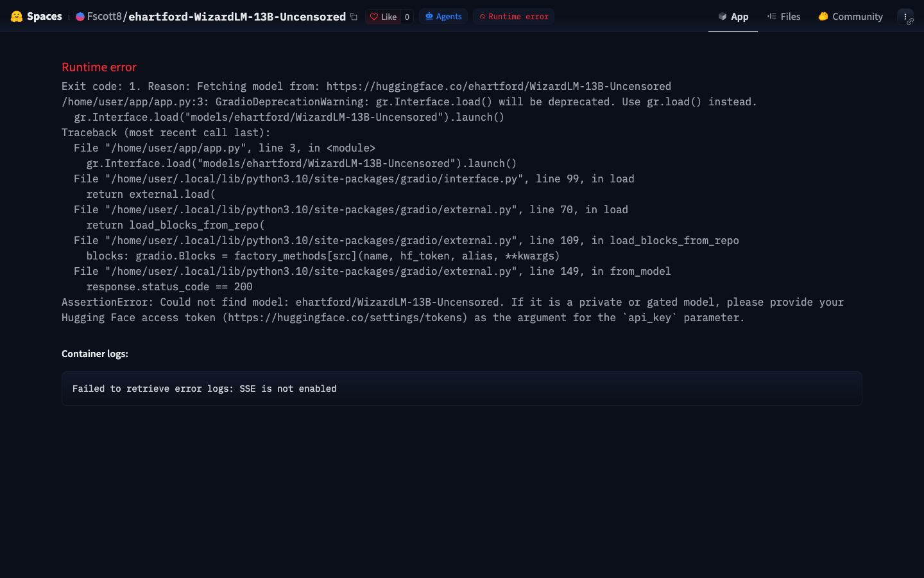Click the app.py 'line 3, in <module>' line
Screen dimensions: 924x578
225,148
